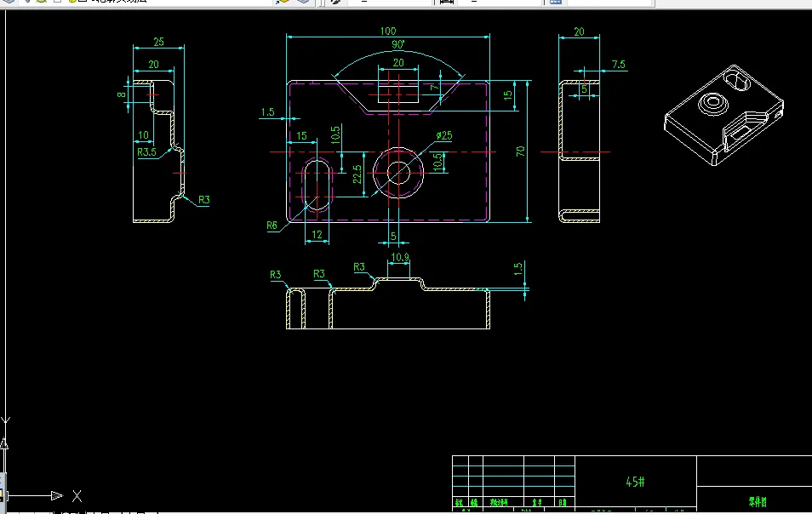
Task: Click the vertical 1.5 dimension beside the bottom view
Action: 518,269
